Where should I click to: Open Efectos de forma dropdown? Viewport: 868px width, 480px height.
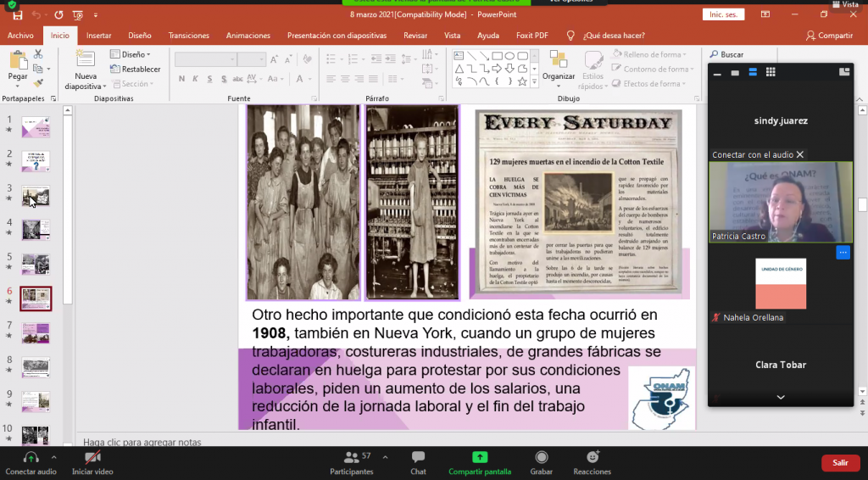point(648,84)
